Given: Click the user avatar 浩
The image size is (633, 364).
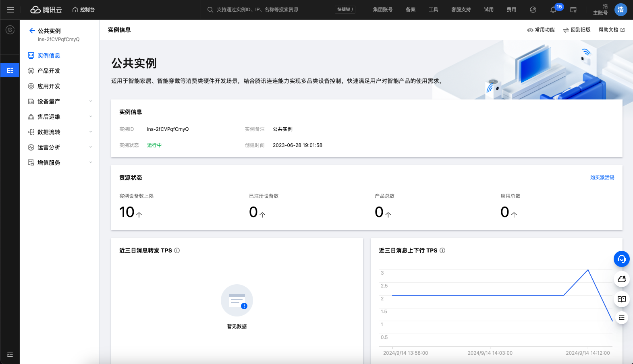Looking at the screenshot, I should pos(621,10).
